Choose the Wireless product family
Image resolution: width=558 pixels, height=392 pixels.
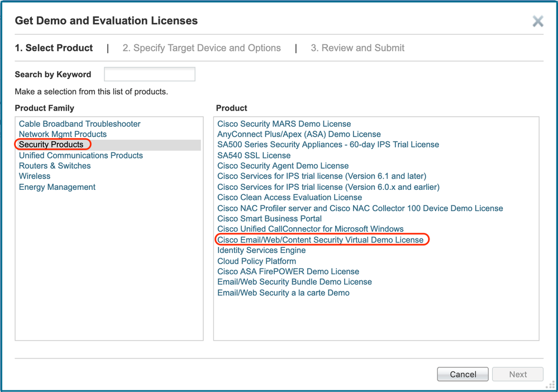tap(35, 176)
